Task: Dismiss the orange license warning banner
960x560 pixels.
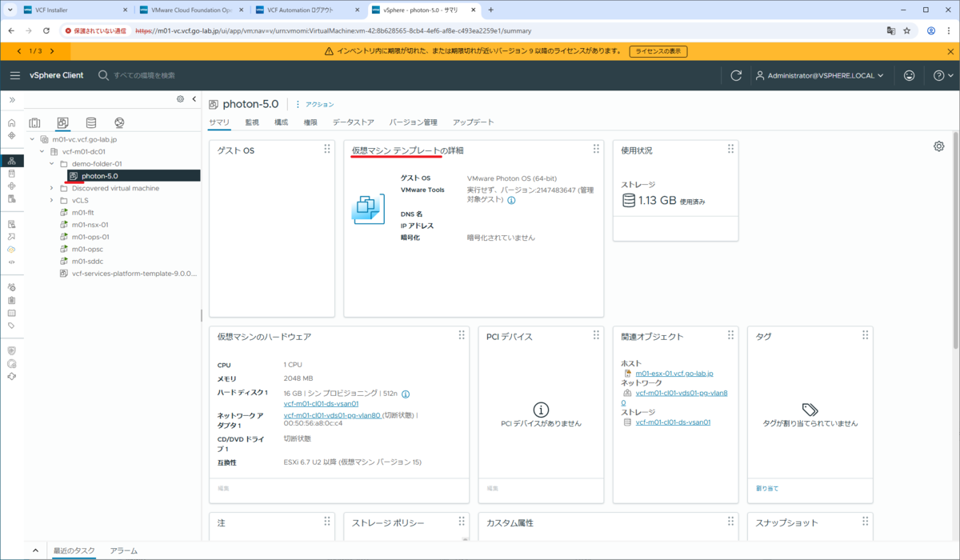Action: [x=950, y=51]
